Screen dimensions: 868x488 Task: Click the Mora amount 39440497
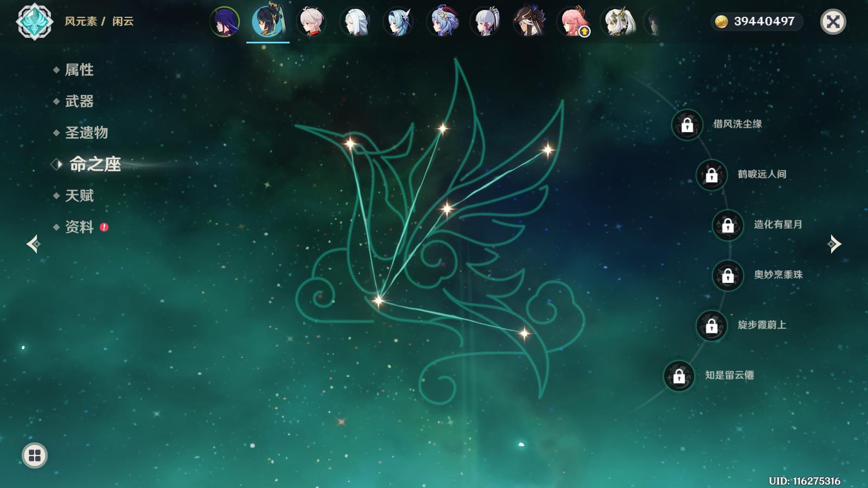(x=764, y=21)
